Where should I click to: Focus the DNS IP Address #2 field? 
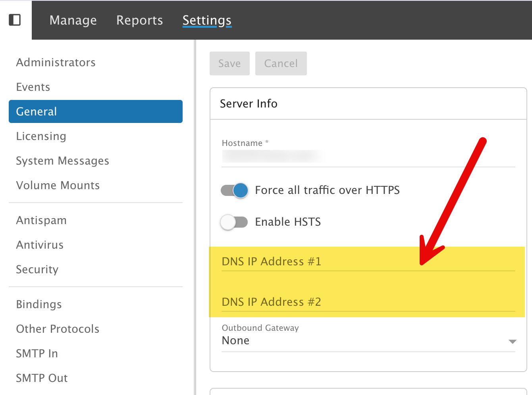(x=368, y=302)
